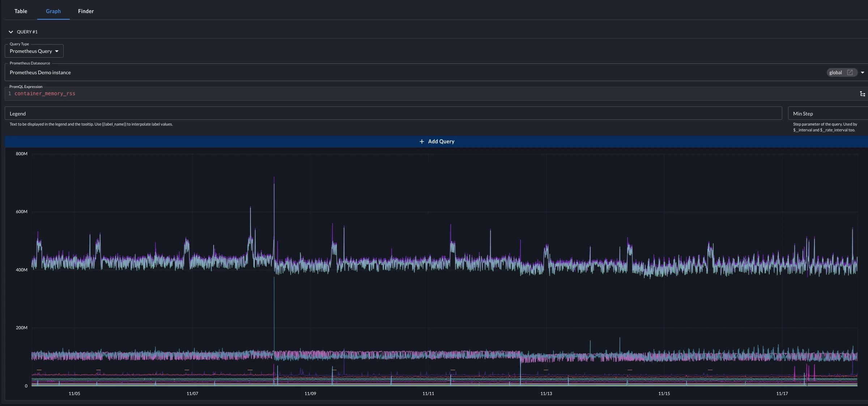Click the 11/11 x-axis date label
This screenshot has width=868, height=406.
pyautogui.click(x=428, y=393)
